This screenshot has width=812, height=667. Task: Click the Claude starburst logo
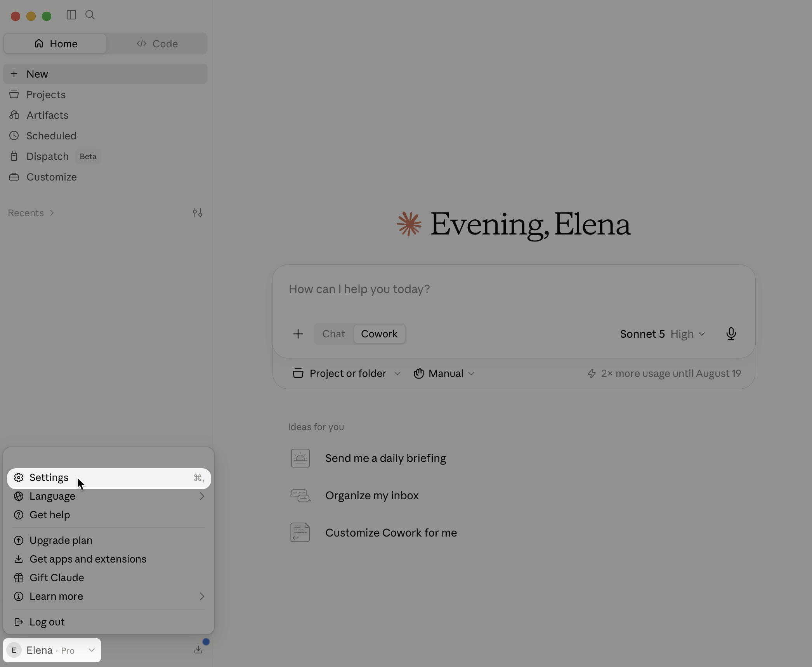point(409,224)
